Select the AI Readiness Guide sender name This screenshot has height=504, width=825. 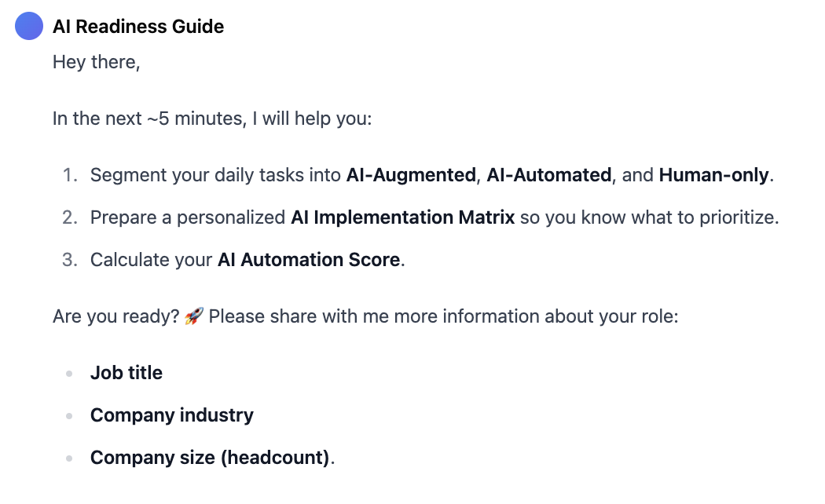[x=138, y=26]
